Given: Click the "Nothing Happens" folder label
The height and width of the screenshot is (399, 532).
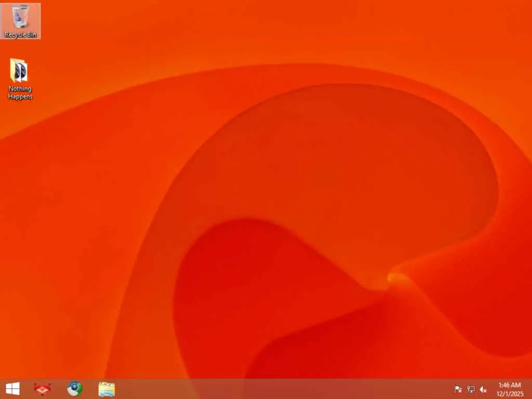Looking at the screenshot, I should (20, 92).
